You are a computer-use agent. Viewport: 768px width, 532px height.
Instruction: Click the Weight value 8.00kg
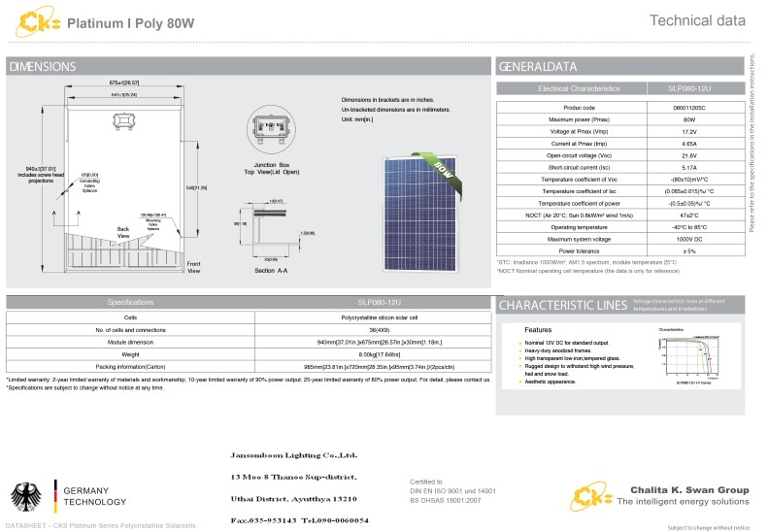click(379, 354)
